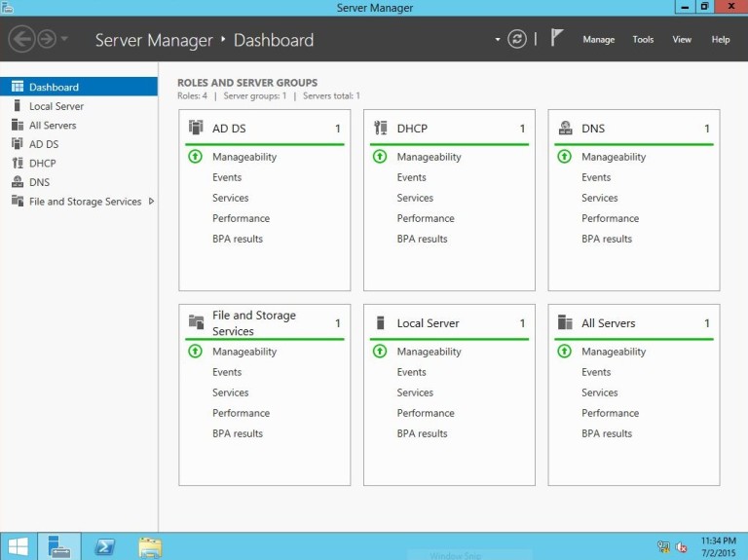Open the Notifications flag

coord(557,38)
